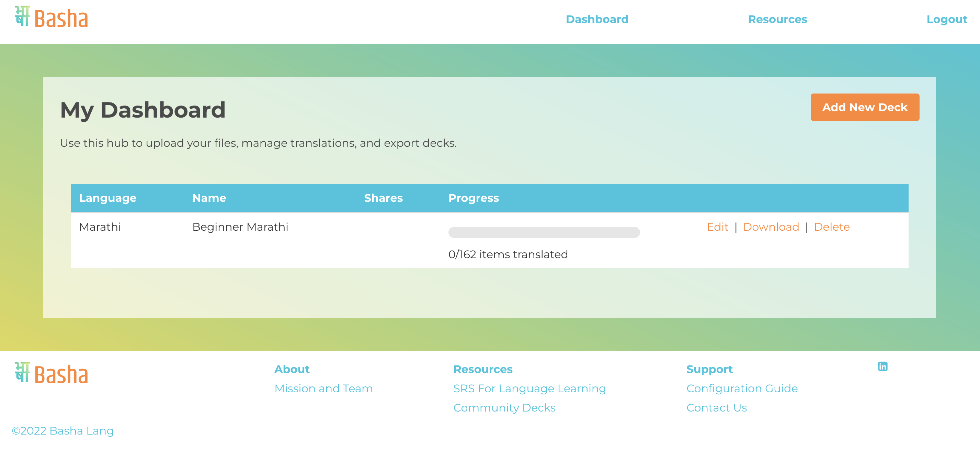
Task: Edit the Beginner Marathi deck
Action: pyautogui.click(x=718, y=227)
